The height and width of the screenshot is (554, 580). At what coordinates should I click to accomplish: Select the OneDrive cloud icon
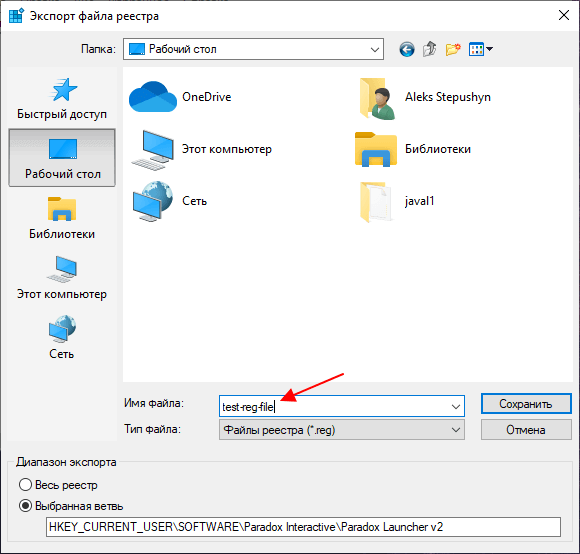click(x=153, y=97)
